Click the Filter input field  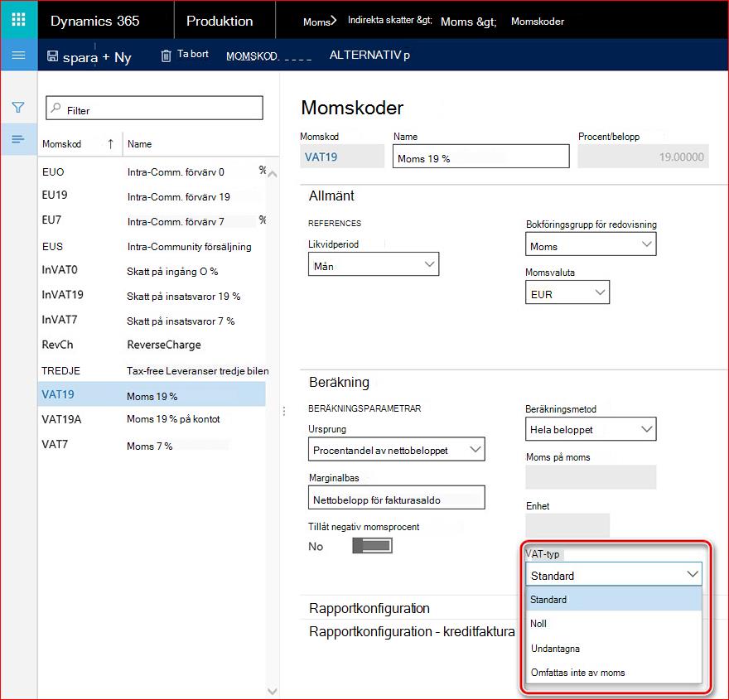pyautogui.click(x=154, y=108)
